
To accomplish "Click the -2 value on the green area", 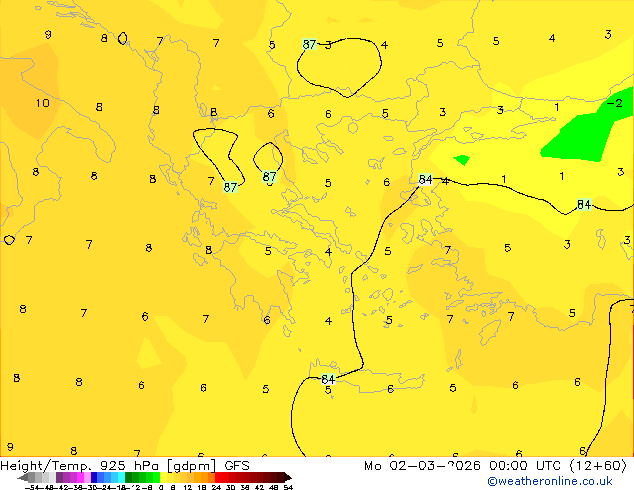I will pos(615,103).
